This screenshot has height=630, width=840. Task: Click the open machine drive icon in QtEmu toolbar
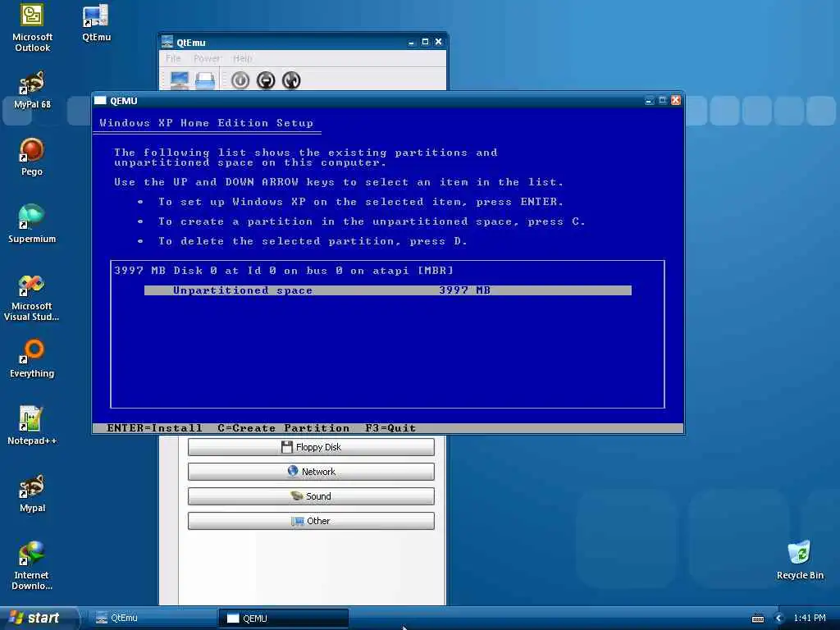(x=205, y=80)
